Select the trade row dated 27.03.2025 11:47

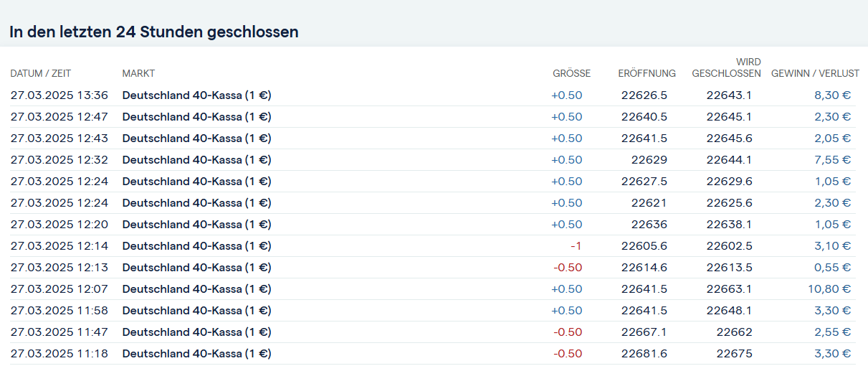click(x=433, y=332)
